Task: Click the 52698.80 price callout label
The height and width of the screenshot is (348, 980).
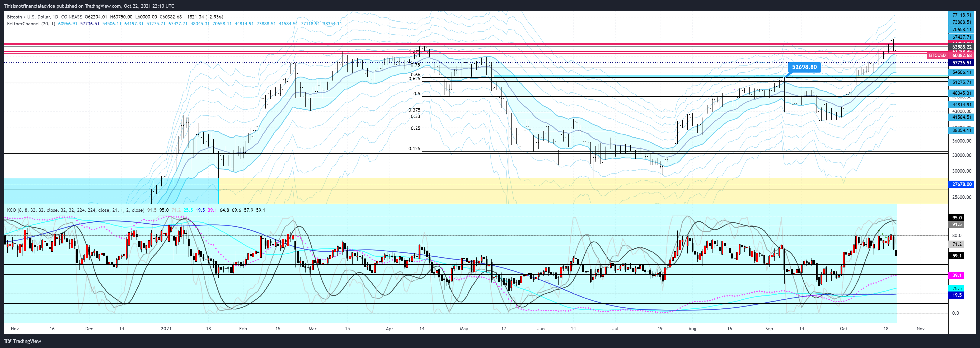Action: 804,67
